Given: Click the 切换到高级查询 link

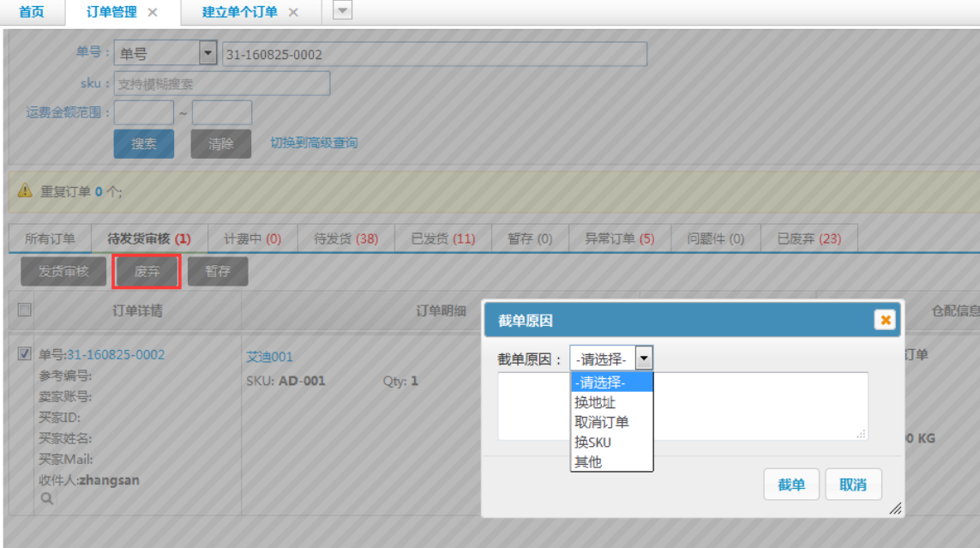Looking at the screenshot, I should 314,143.
